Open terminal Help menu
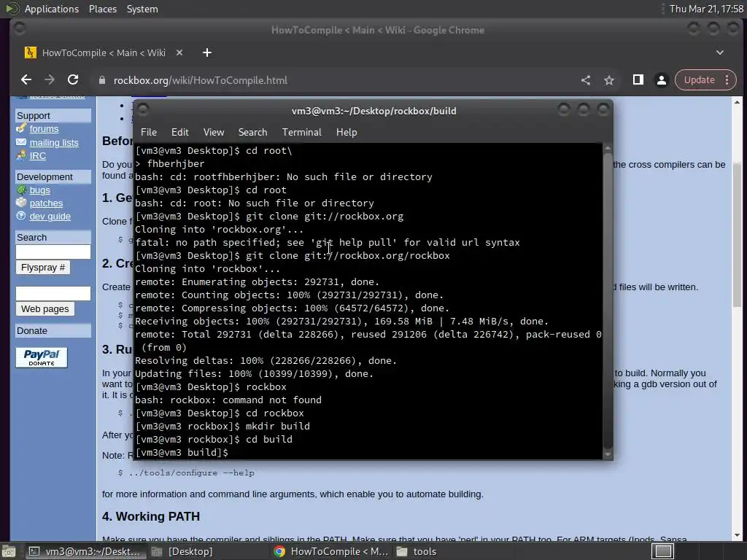Viewport: 747px width, 560px height. tap(347, 133)
